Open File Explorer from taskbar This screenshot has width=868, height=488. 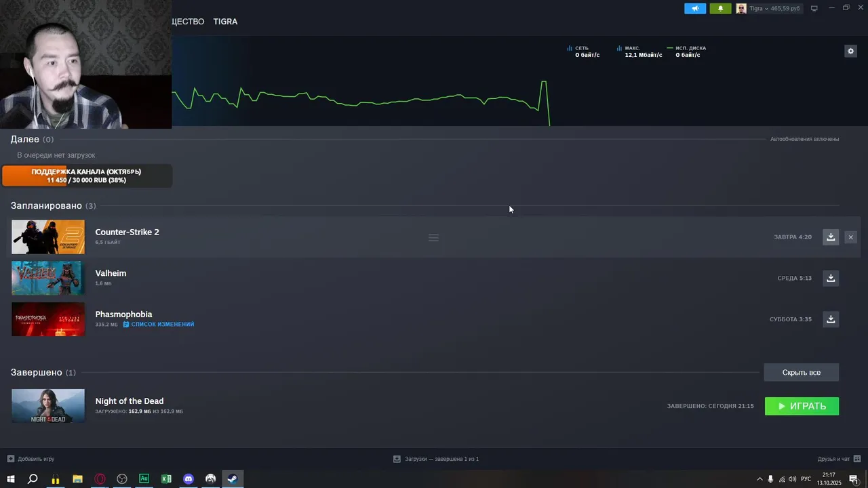coord(77,479)
